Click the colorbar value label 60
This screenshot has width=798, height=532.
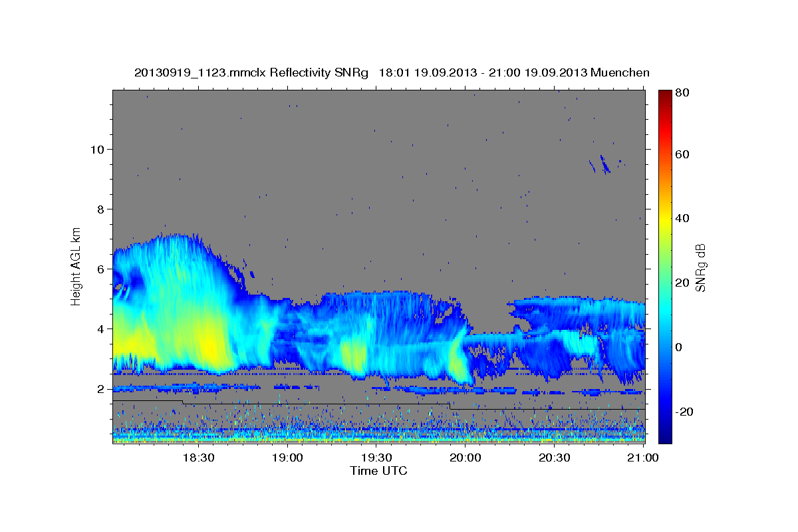click(x=684, y=154)
